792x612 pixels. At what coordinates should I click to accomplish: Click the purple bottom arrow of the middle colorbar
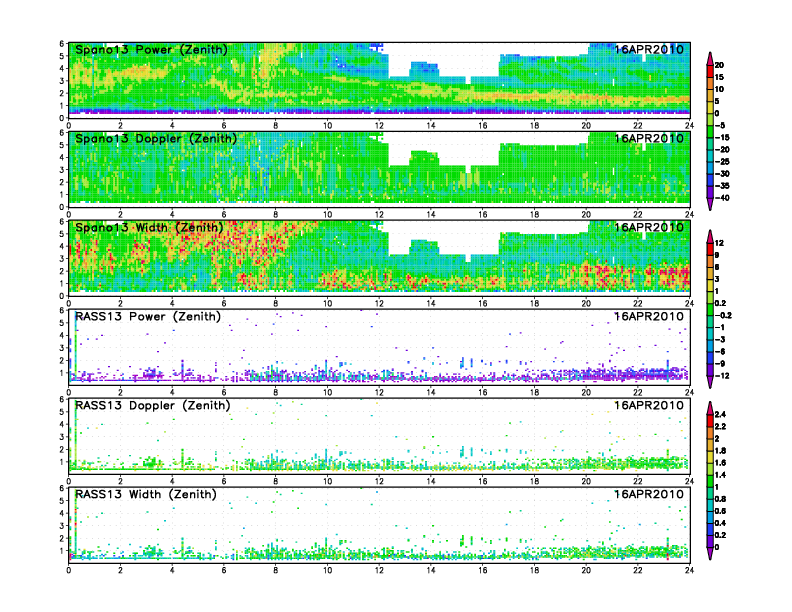pos(710,382)
